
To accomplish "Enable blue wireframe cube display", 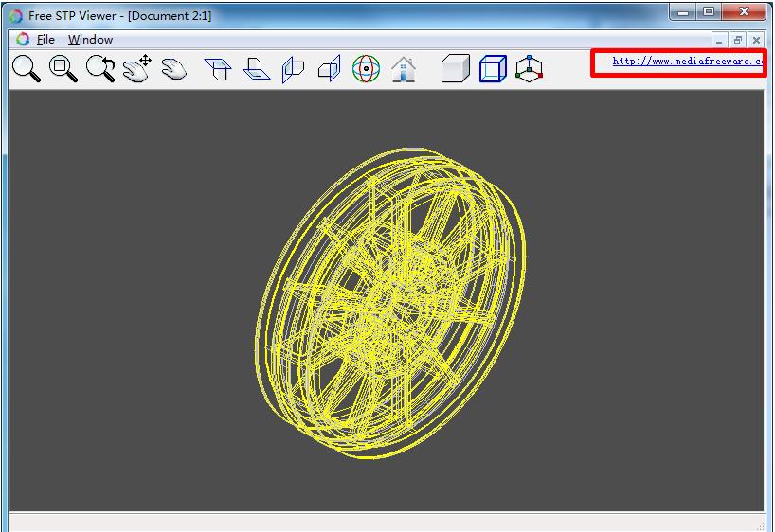I will coord(493,69).
